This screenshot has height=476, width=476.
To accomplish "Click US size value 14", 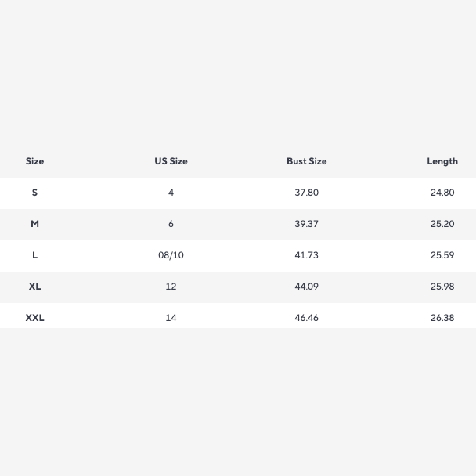I will [171, 318].
